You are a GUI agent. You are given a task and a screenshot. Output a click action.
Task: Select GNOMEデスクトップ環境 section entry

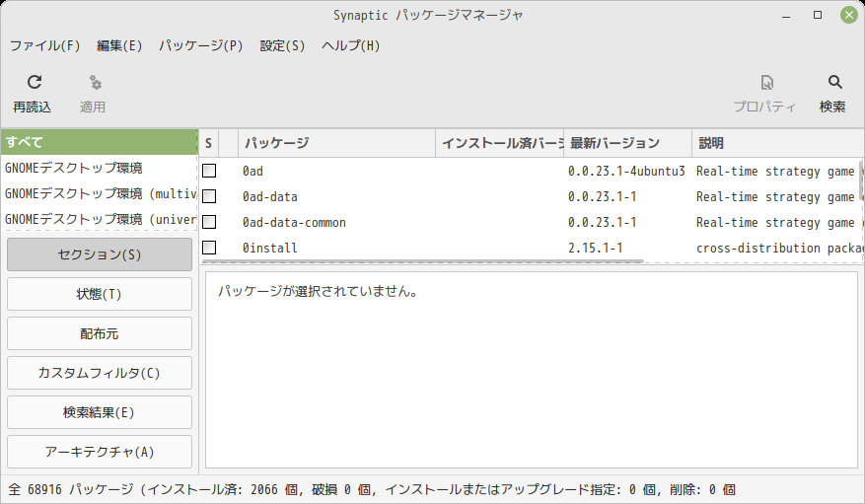[100, 168]
